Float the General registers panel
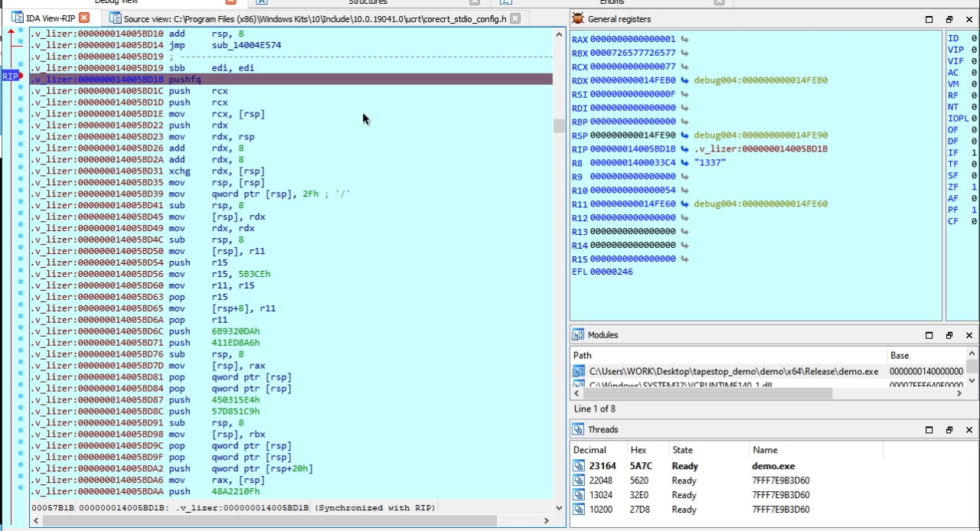This screenshot has width=980, height=531. 949,19
